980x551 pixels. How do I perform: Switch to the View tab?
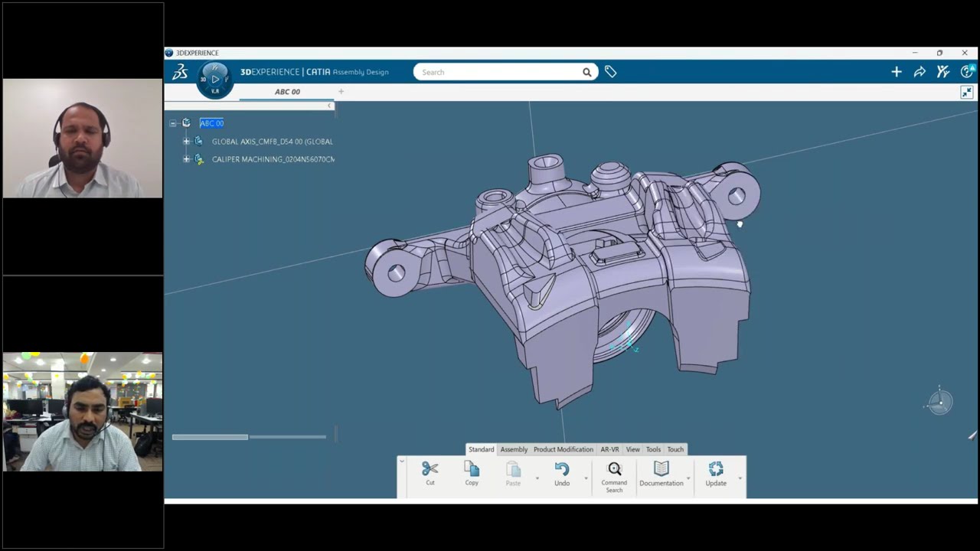632,449
